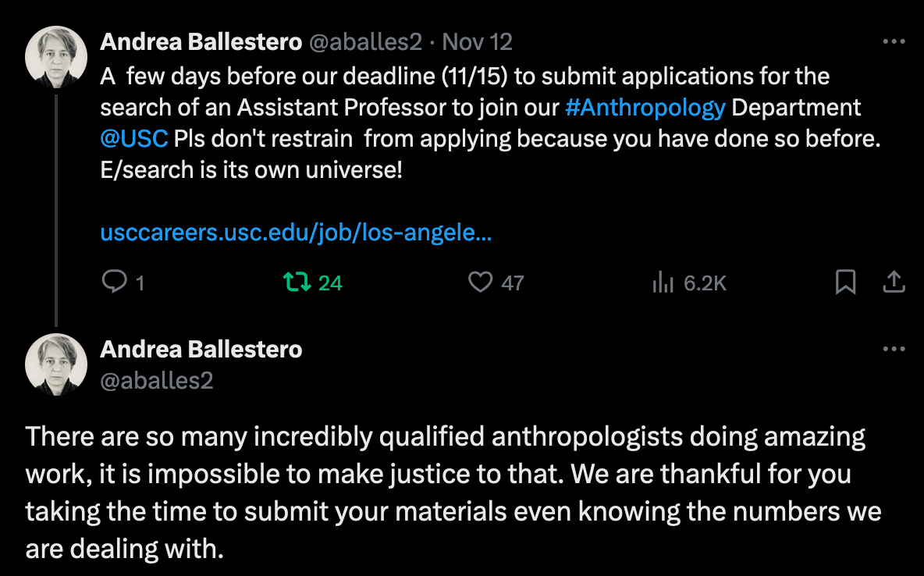Open more options on the Nov 12 tweet
This screenshot has height=576, width=924.
coord(893,41)
